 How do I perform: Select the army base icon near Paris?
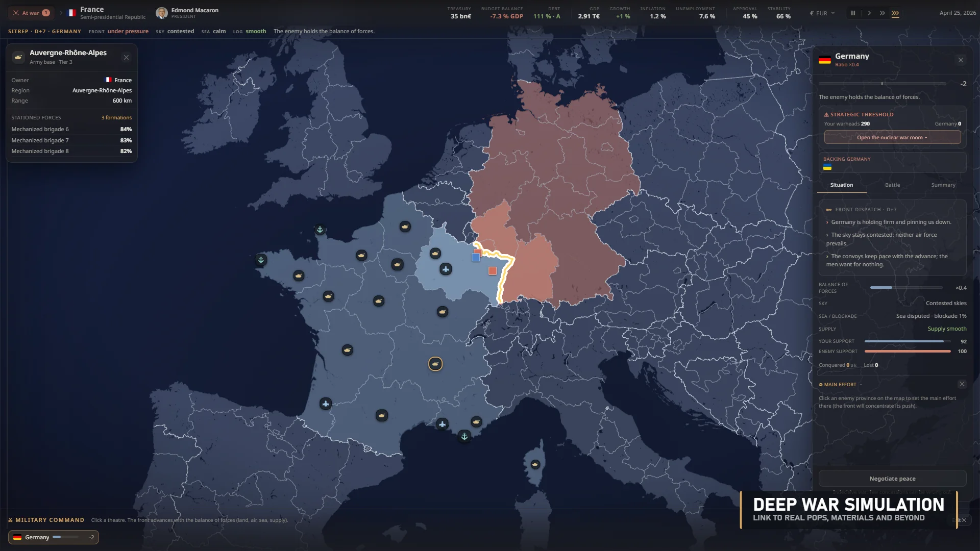pos(397,264)
